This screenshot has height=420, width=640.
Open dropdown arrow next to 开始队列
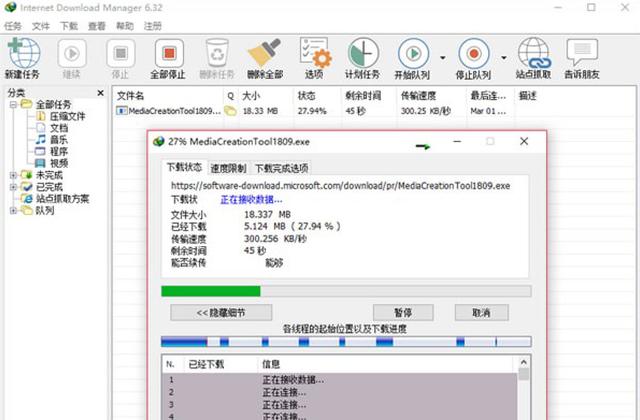pos(443,58)
